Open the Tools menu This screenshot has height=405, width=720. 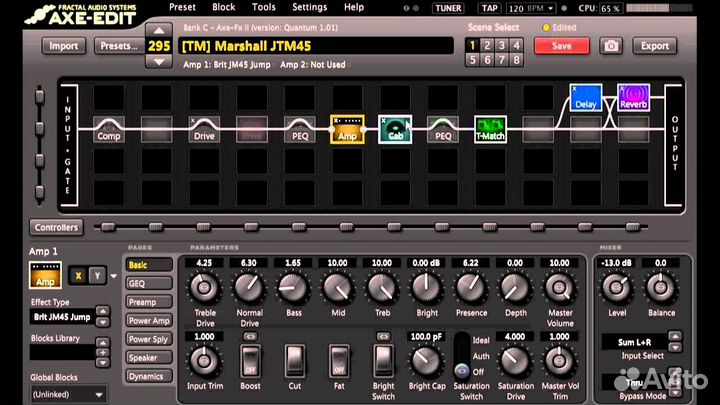tap(264, 7)
